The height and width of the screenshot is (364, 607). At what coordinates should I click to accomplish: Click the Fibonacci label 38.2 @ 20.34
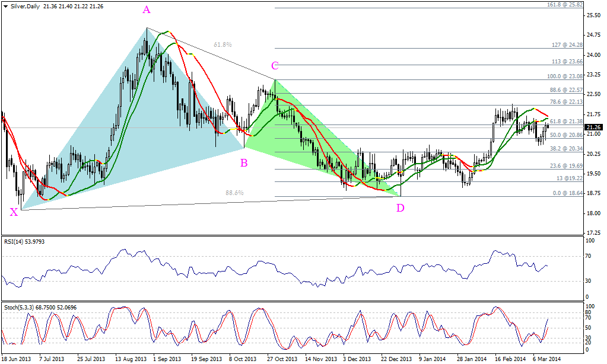(x=566, y=149)
